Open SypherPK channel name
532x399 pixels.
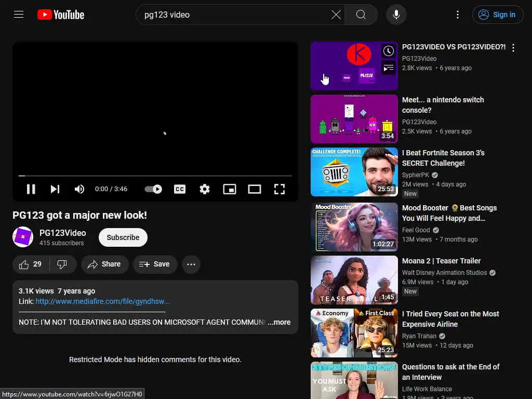pyautogui.click(x=416, y=175)
